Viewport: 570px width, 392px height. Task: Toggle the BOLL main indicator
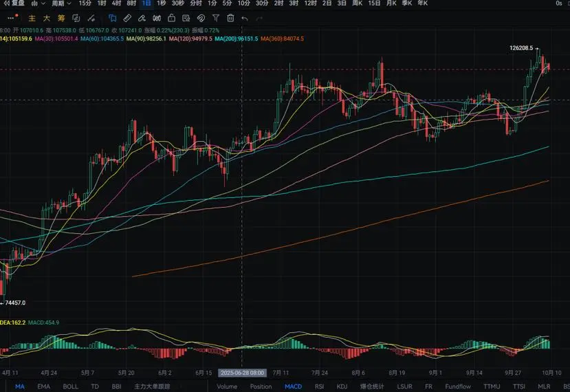click(71, 386)
